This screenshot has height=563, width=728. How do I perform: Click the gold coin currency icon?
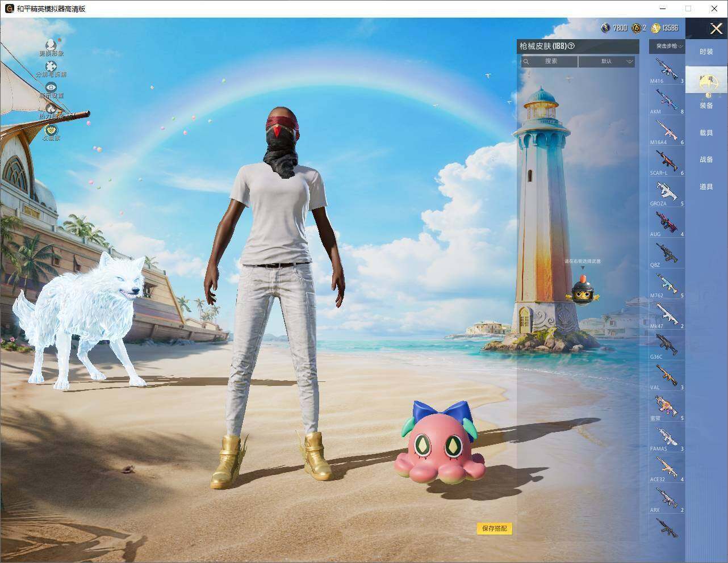pyautogui.click(x=656, y=27)
